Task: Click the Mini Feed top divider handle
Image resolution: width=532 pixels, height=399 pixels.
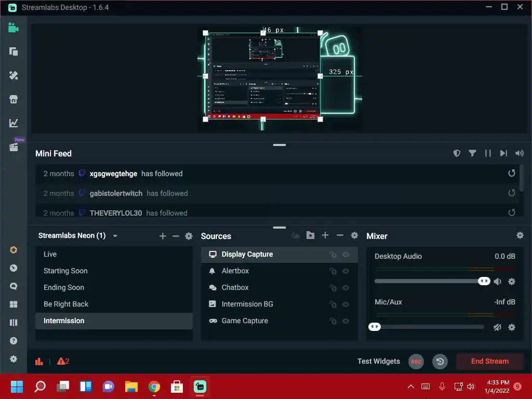Action: point(279,145)
